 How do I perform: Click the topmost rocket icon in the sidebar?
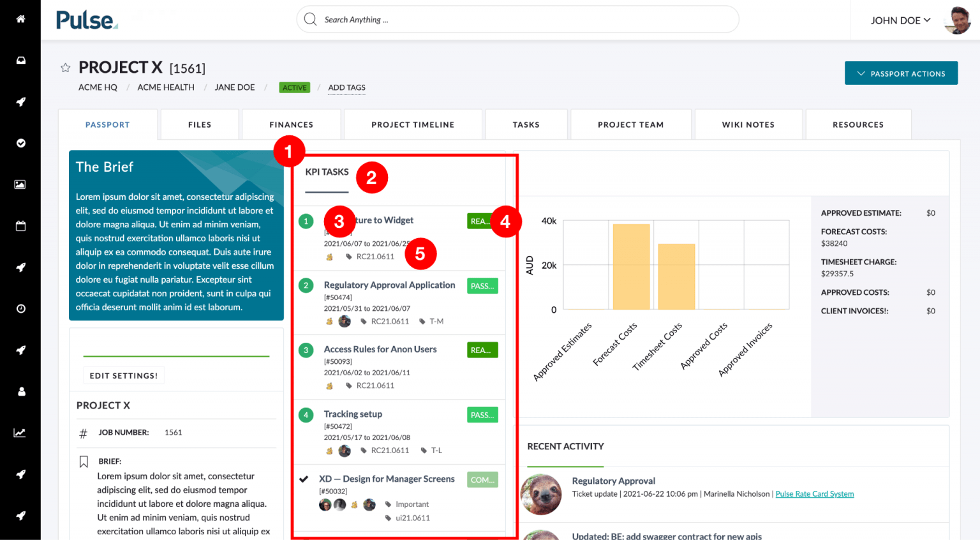(x=20, y=101)
